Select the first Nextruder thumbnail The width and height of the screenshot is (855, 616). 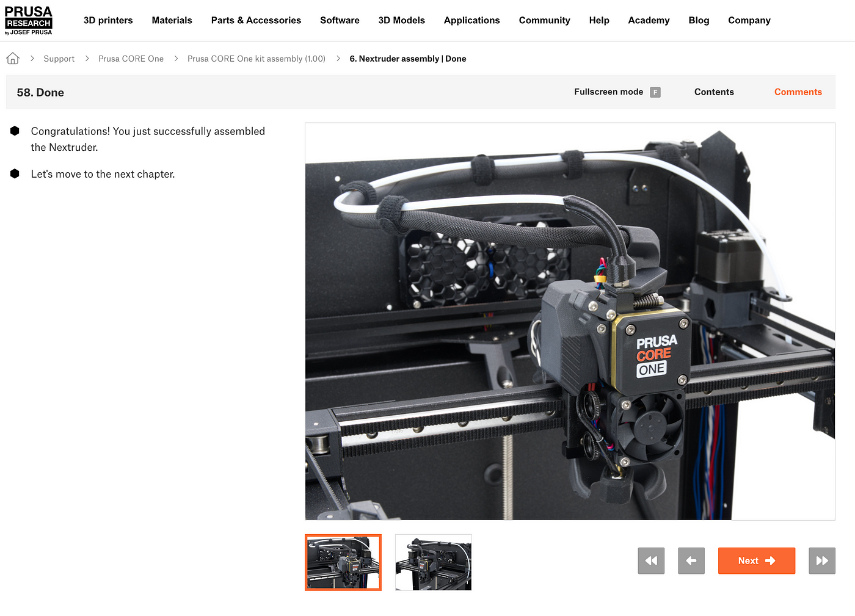tap(343, 562)
